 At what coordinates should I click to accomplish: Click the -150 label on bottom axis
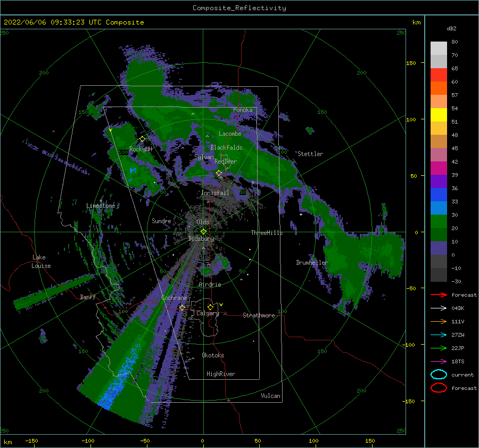(x=31, y=441)
